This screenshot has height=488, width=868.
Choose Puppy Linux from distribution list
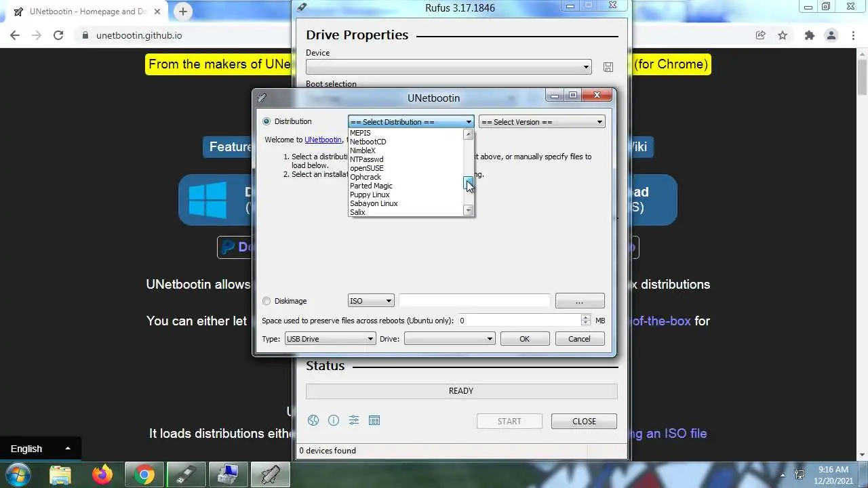tap(406, 195)
